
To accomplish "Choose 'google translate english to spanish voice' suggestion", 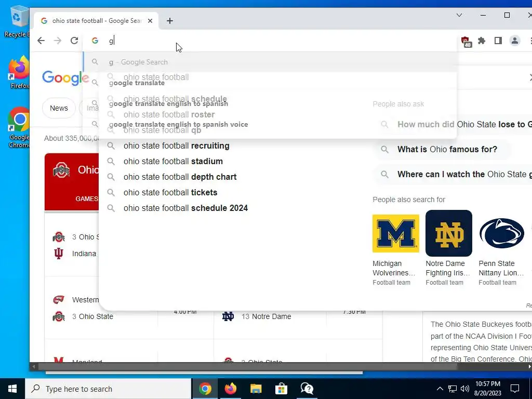I will (270, 124).
